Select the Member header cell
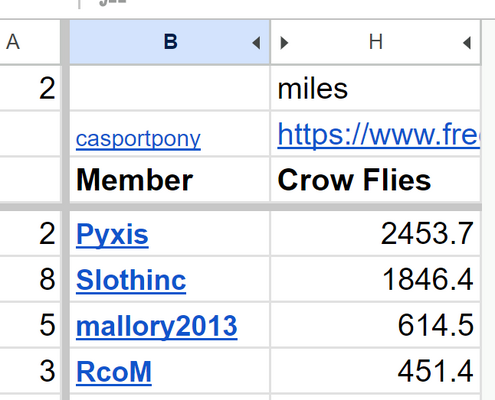Screen dimensions: 495x400 pos(170,179)
